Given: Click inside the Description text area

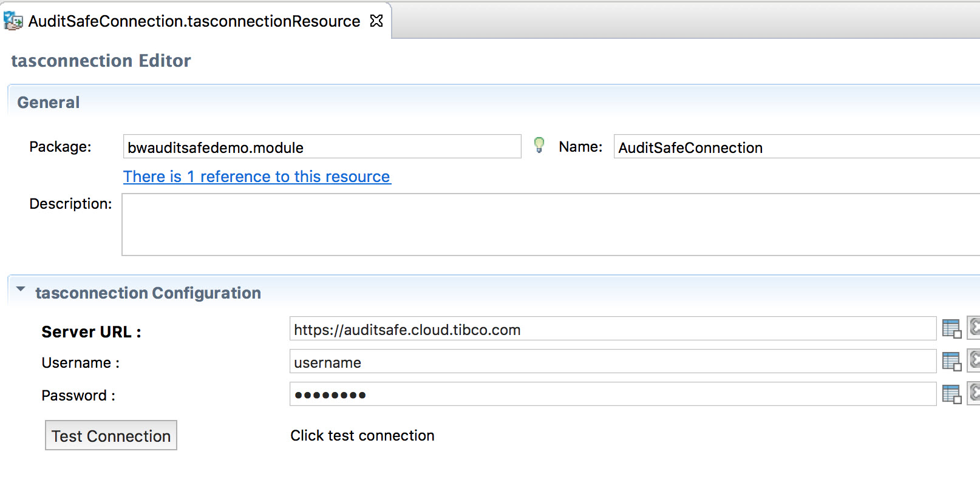Looking at the screenshot, I should click(x=546, y=225).
